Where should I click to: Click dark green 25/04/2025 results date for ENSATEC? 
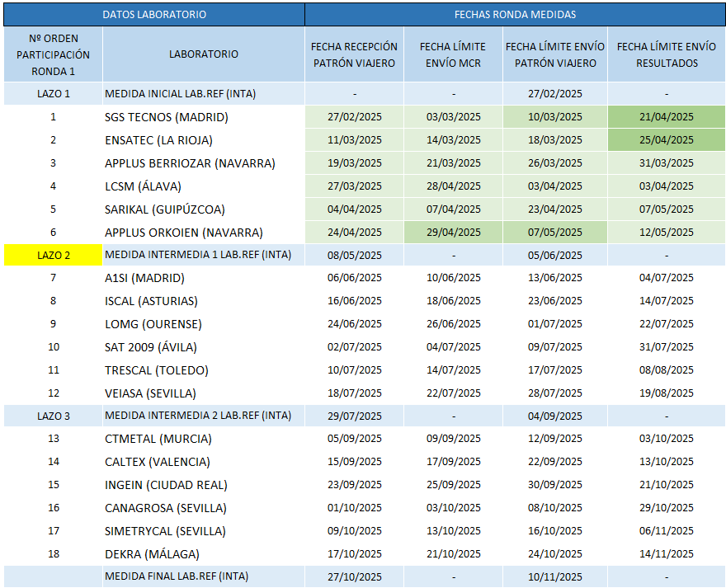point(667,140)
